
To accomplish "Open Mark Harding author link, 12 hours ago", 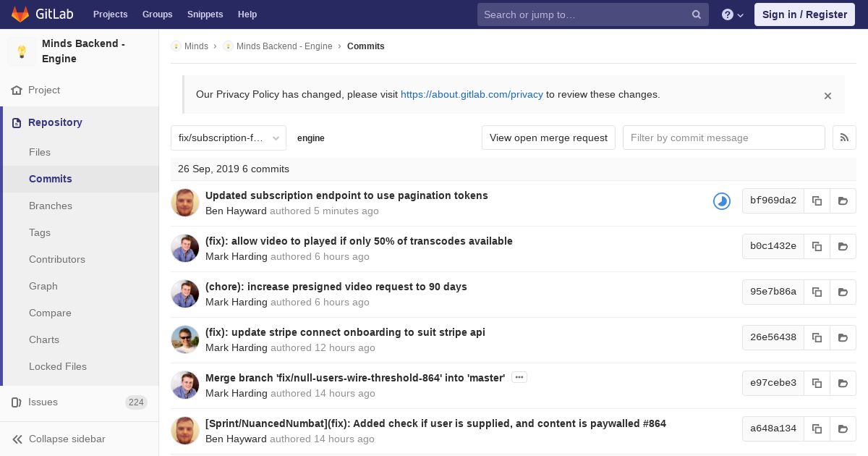I will coord(237,348).
